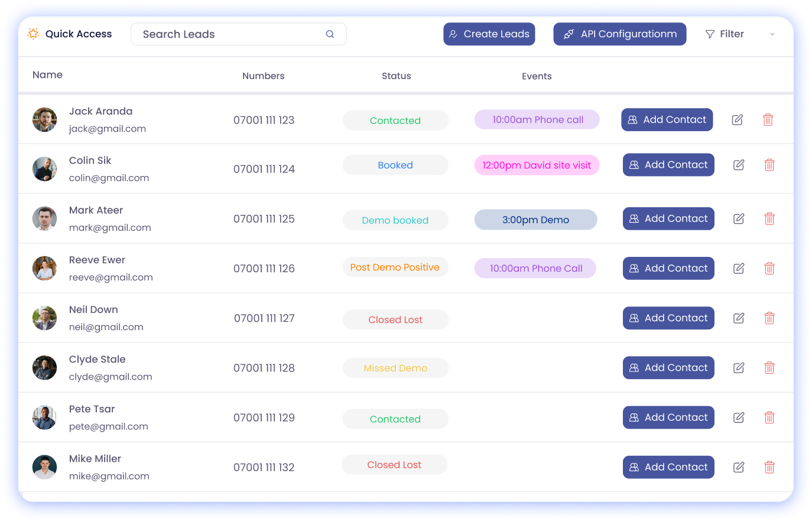Open the Filter options
This screenshot has height=522, width=812.
click(x=725, y=34)
